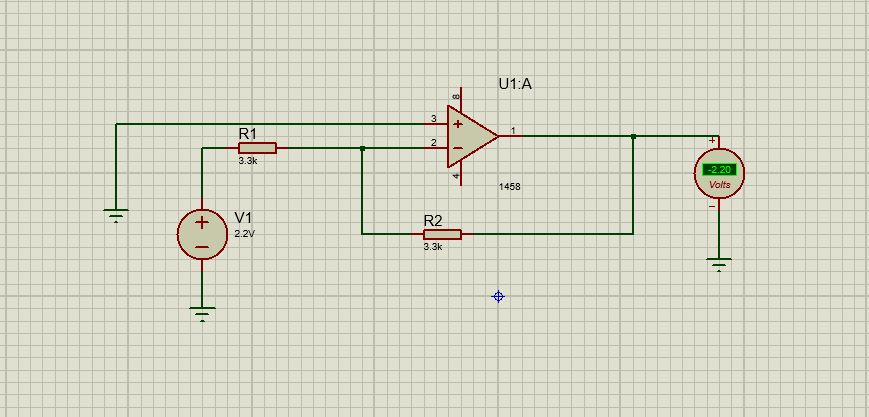Select the 3.3k value under R1

click(247, 161)
